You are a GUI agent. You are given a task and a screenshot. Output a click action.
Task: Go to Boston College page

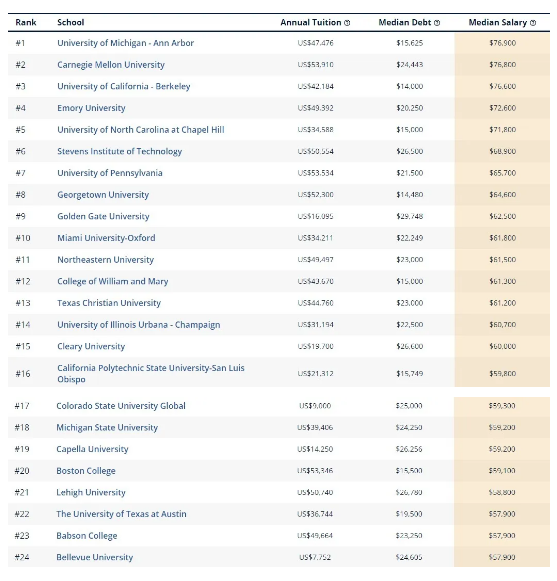[86, 471]
